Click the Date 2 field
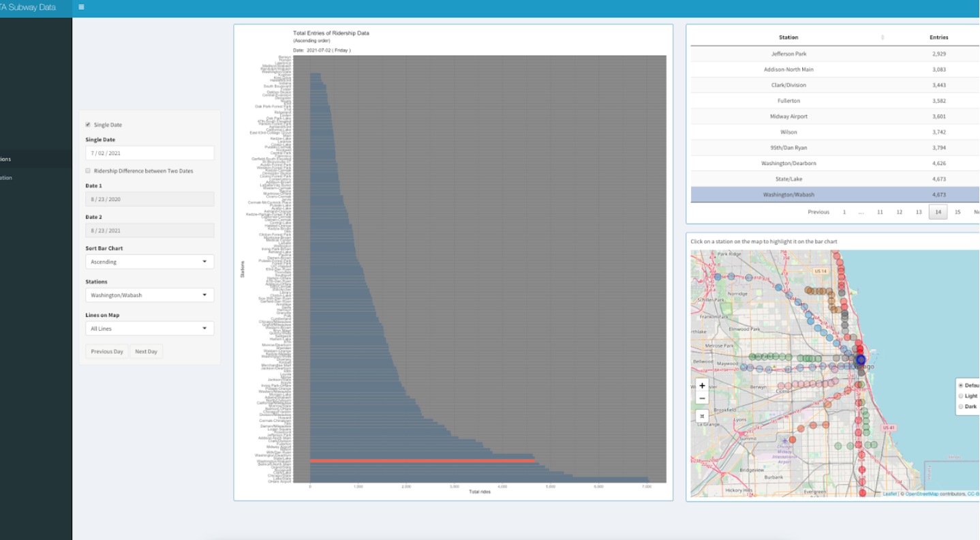Screen dimensions: 980x540 coord(150,230)
